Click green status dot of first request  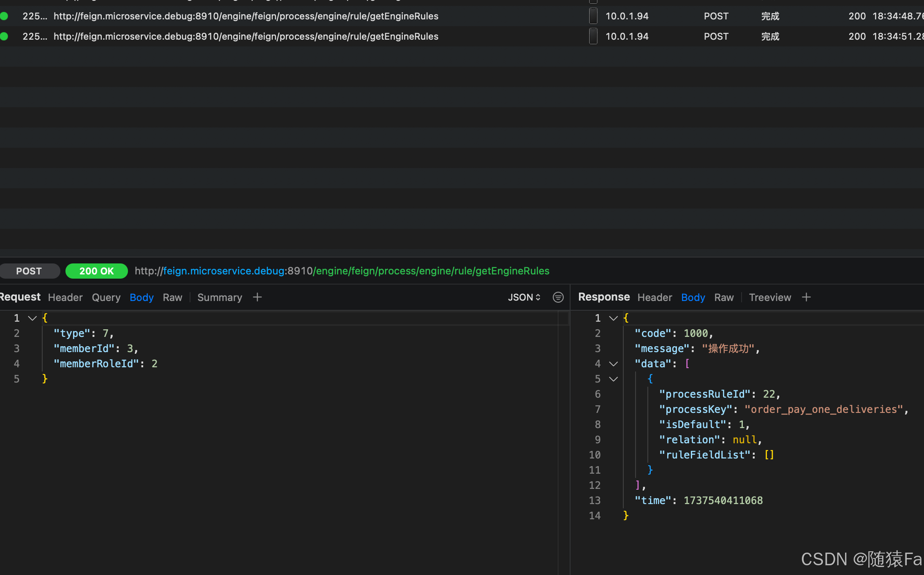pos(4,16)
